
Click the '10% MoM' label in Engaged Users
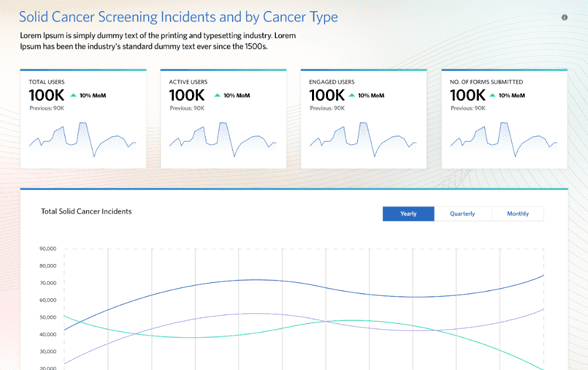coord(371,96)
